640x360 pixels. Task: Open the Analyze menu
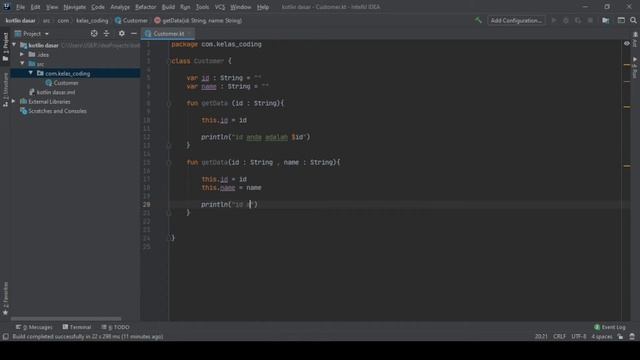click(120, 7)
